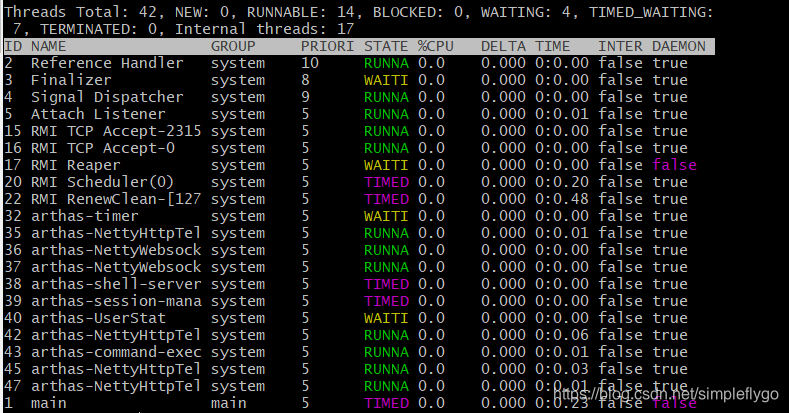Image resolution: width=789 pixels, height=413 pixels.
Task: Select thread ID 35
Action: coord(13,233)
